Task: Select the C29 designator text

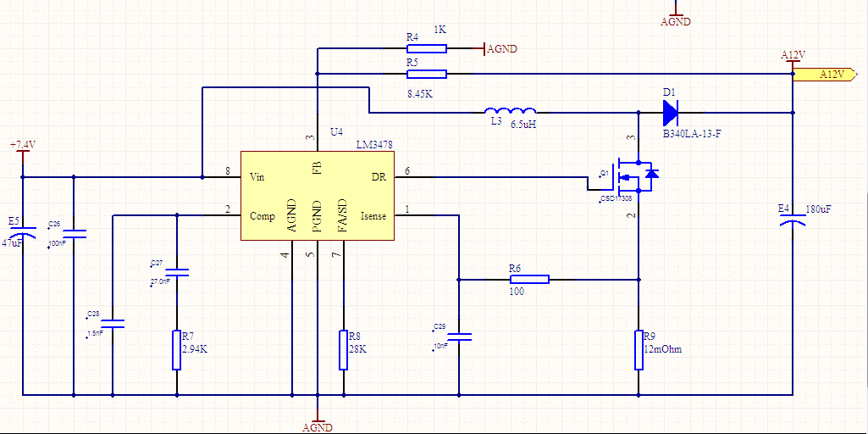Action: click(x=440, y=325)
